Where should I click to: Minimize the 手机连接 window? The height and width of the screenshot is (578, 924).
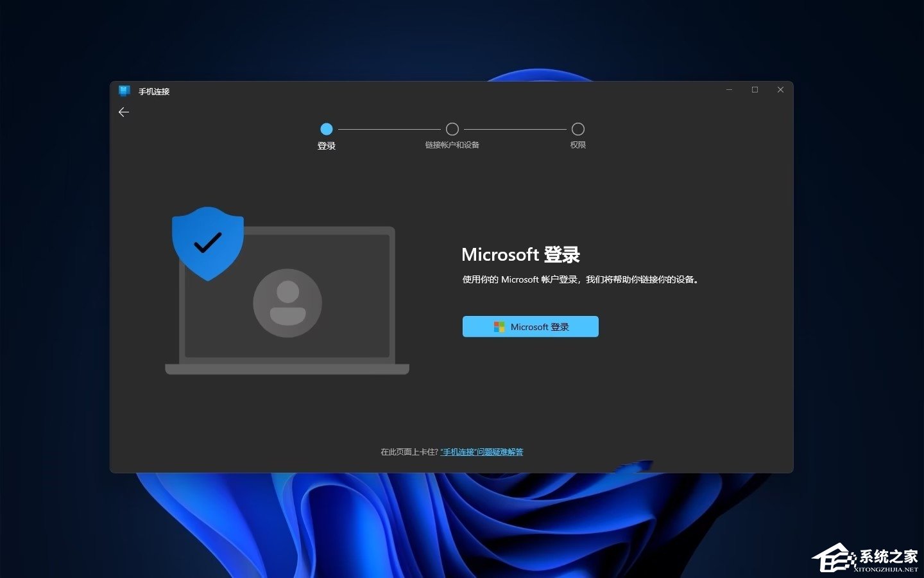(x=729, y=90)
